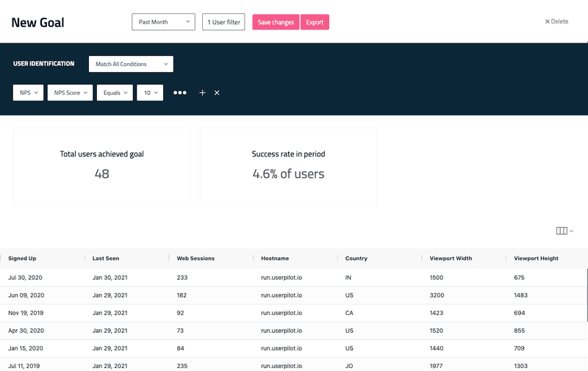588x371 pixels.
Task: Click the Export button
Action: click(x=315, y=22)
